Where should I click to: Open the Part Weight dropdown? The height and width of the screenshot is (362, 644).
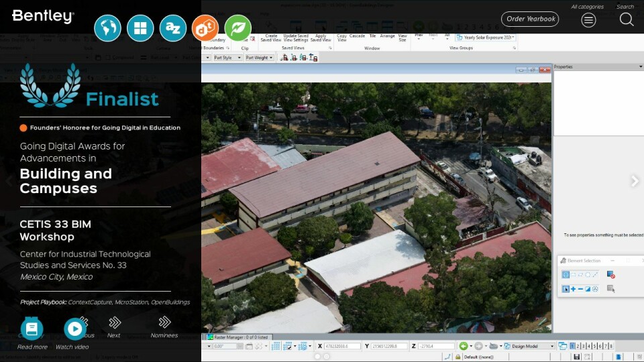259,58
